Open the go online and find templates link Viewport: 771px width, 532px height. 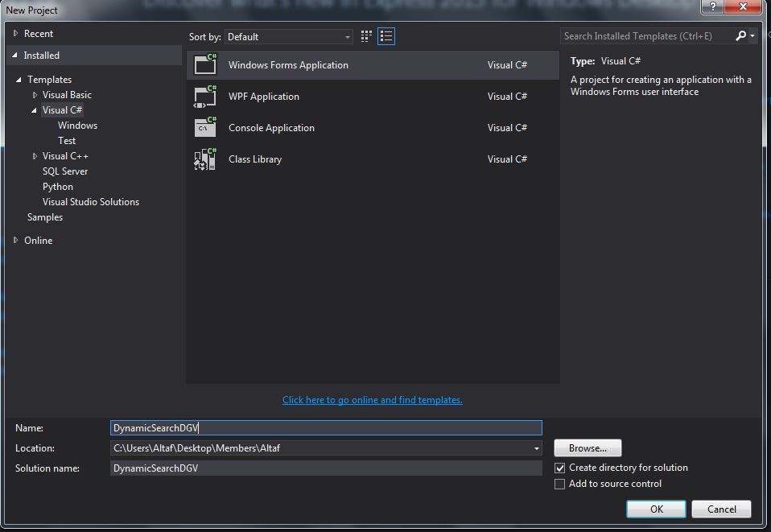pos(373,400)
